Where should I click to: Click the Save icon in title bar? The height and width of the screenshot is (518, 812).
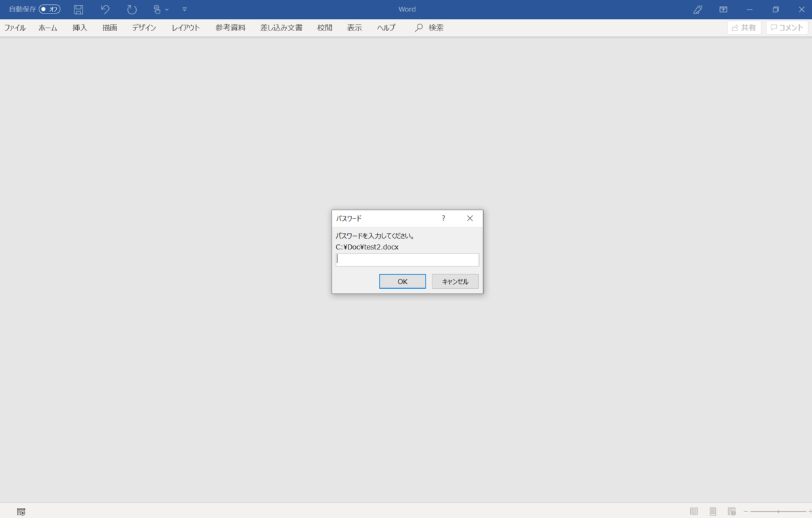(x=78, y=9)
